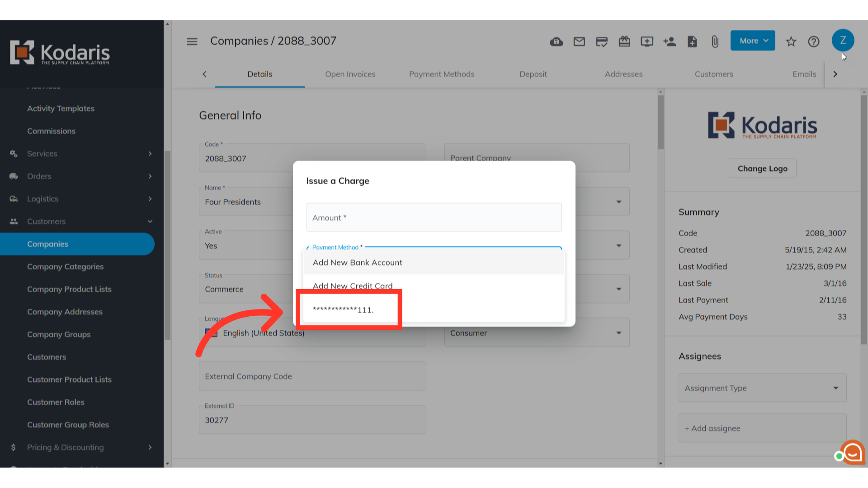This screenshot has width=868, height=488.
Task: Switch to the Open Invoices tab
Action: (x=350, y=74)
